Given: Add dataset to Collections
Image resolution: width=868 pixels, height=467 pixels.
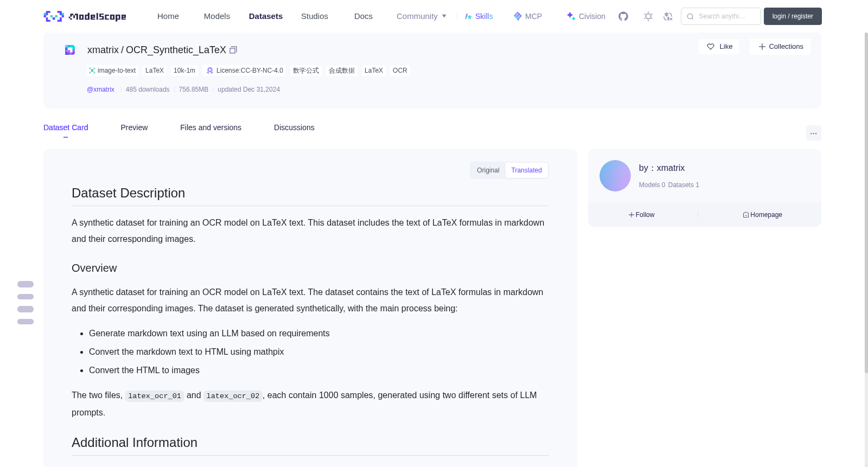Looking at the screenshot, I should pos(780,47).
